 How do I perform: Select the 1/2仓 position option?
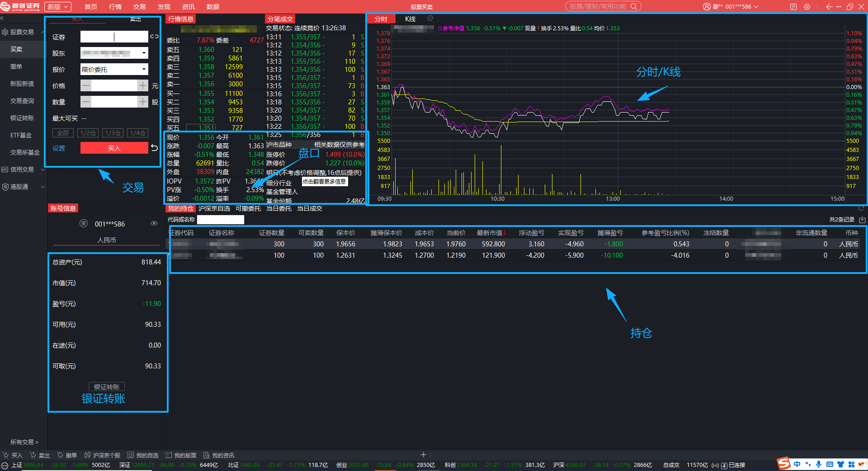(x=88, y=133)
